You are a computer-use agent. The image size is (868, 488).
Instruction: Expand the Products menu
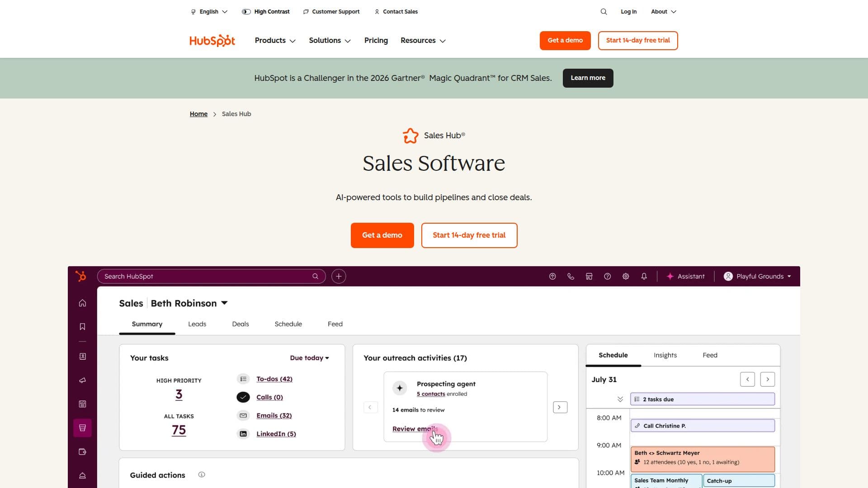click(x=275, y=41)
